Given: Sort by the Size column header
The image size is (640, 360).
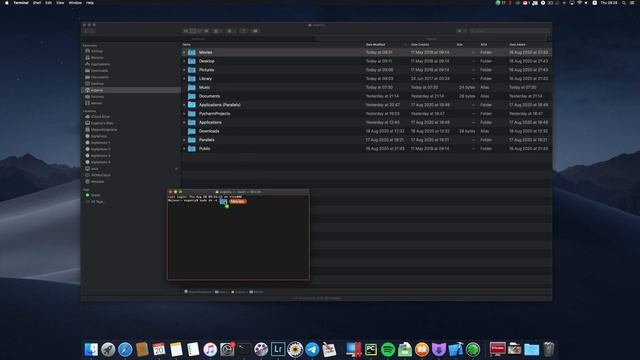Looking at the screenshot, I should coord(460,44).
